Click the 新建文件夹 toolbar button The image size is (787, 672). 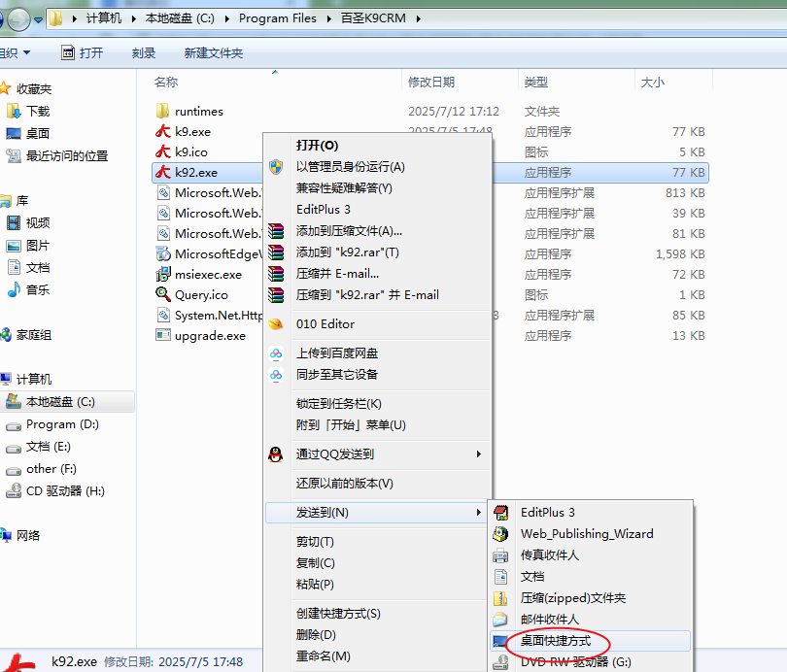pyautogui.click(x=213, y=52)
